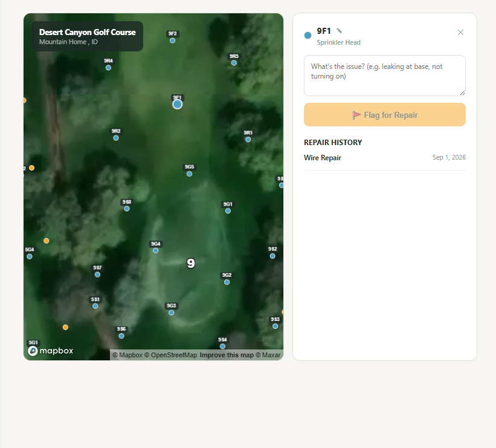Select the 9S3 sprinkler marker
The image size is (496, 448).
275,326
